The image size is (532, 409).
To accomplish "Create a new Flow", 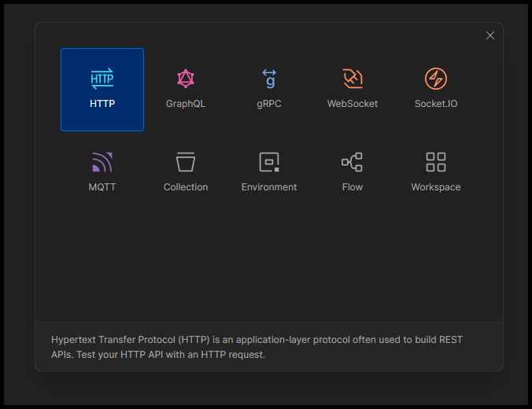I will click(x=353, y=173).
